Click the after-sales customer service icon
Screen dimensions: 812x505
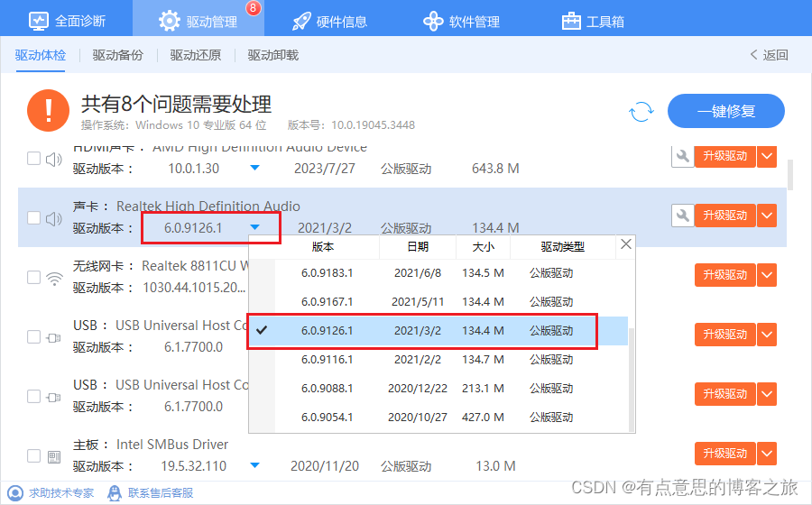[115, 493]
